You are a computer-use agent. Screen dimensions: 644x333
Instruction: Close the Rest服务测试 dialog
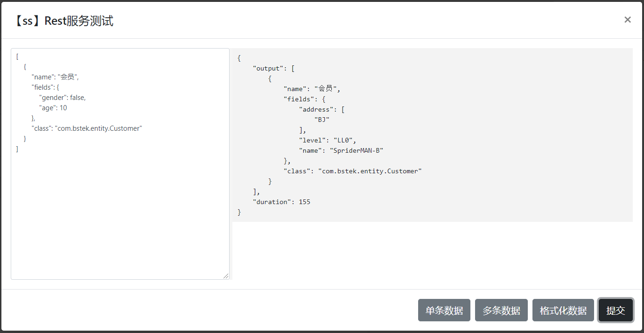[627, 20]
